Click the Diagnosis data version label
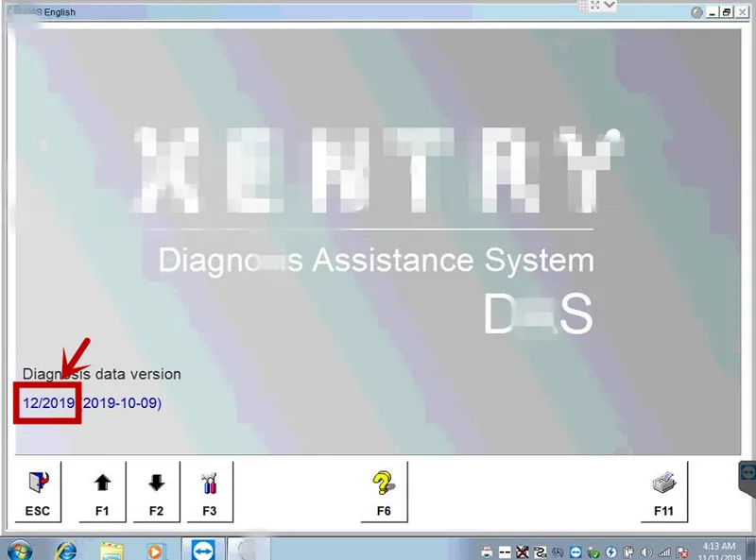Viewport: 756px width, 560px height. 102,374
